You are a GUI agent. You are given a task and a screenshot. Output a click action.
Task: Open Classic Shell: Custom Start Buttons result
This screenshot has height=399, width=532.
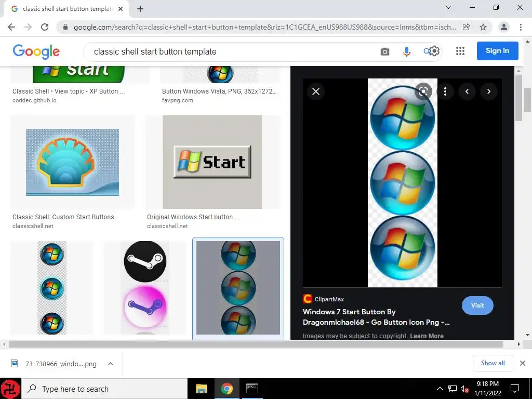coord(63,217)
